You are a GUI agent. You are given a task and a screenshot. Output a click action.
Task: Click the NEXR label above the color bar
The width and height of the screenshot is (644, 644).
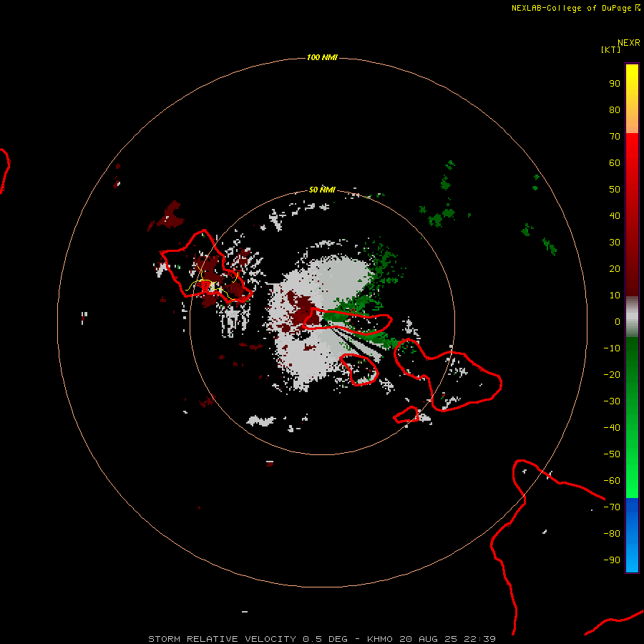(628, 43)
